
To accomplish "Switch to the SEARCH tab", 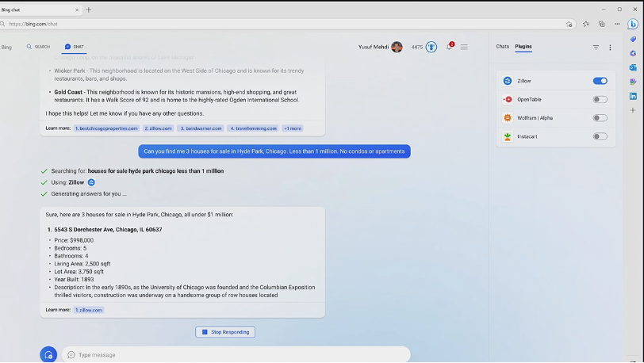I will click(38, 47).
